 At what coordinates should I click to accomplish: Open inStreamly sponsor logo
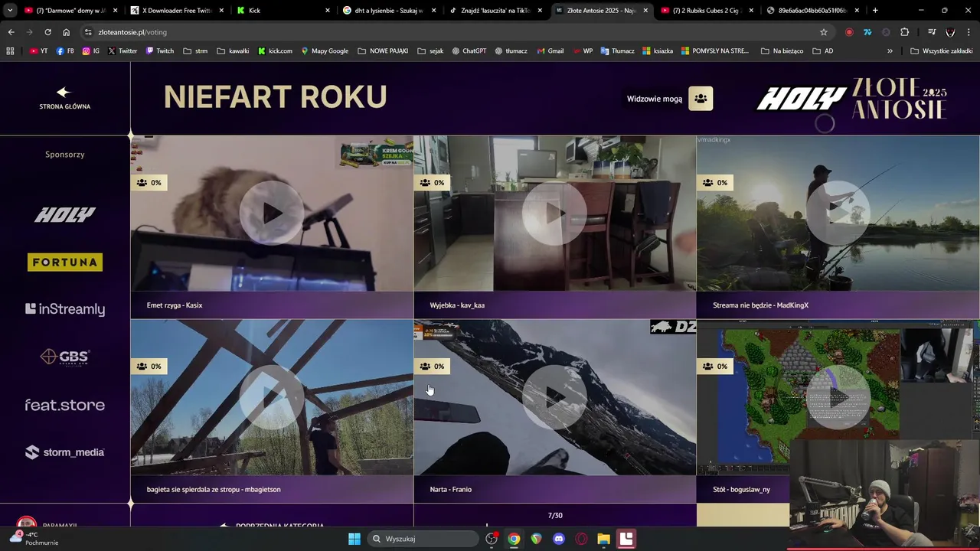point(65,309)
